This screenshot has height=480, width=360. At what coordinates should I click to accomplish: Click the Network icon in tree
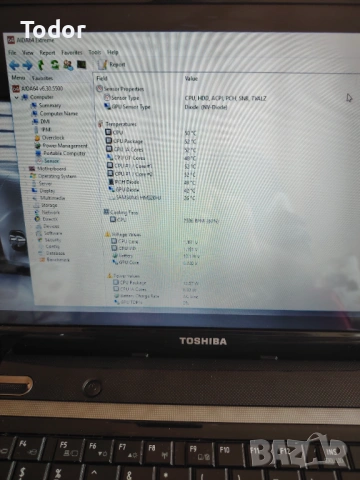(37, 212)
